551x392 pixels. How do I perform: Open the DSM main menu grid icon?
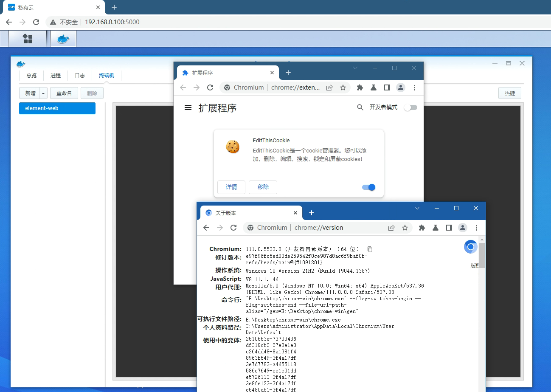pyautogui.click(x=28, y=39)
